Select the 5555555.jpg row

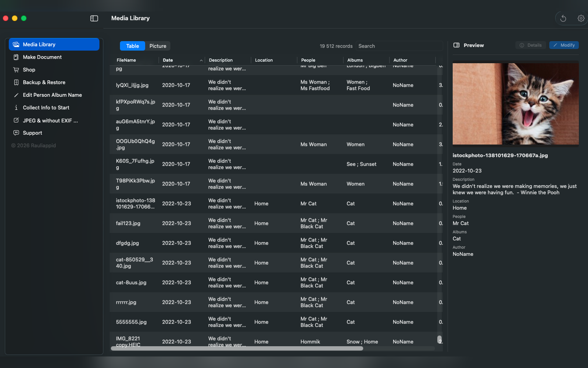(276, 322)
